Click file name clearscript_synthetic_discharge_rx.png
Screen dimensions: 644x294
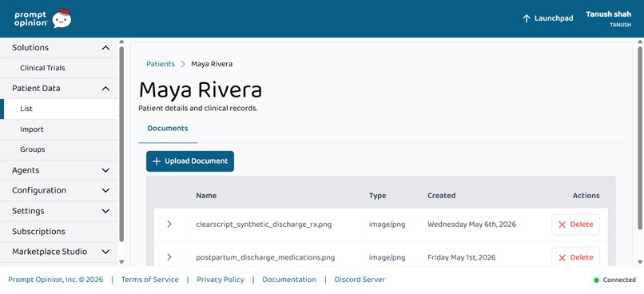point(264,224)
